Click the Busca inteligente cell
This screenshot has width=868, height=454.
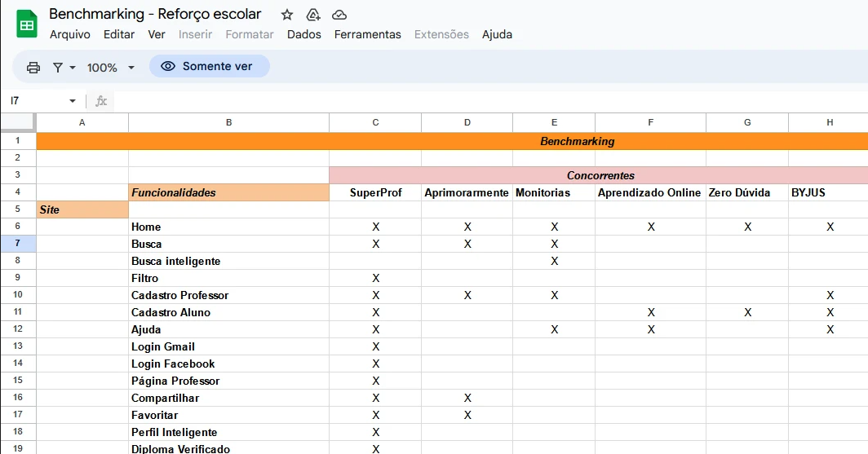click(228, 261)
